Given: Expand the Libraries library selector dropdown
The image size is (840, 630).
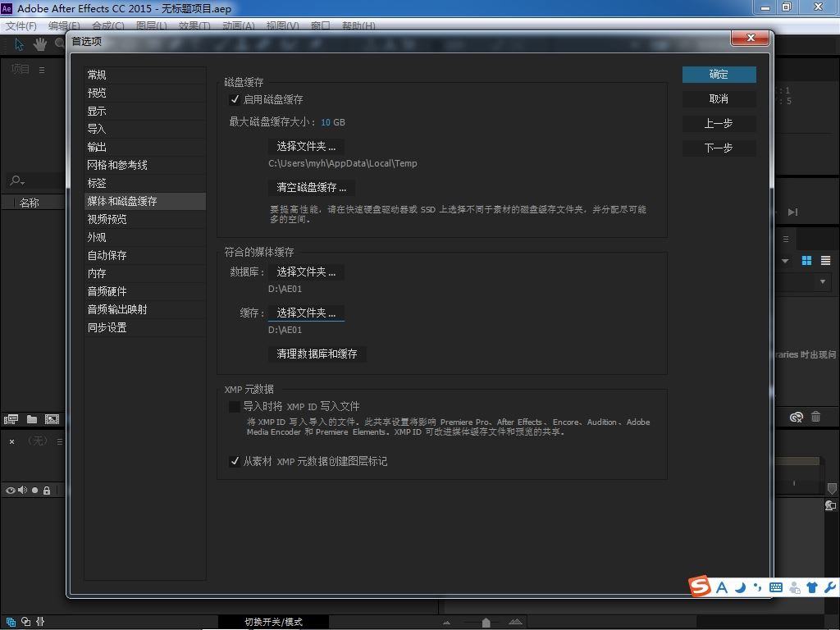Looking at the screenshot, I should tap(822, 281).
